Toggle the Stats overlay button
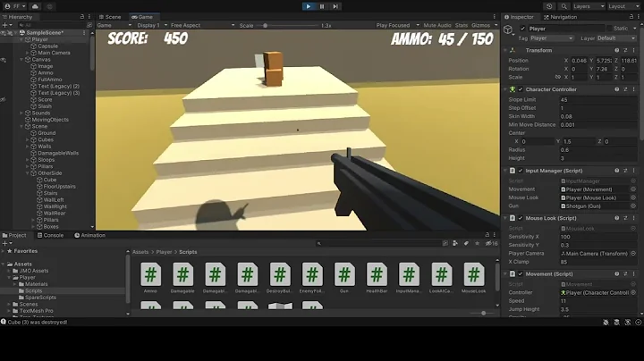The width and height of the screenshot is (644, 361). tap(462, 25)
